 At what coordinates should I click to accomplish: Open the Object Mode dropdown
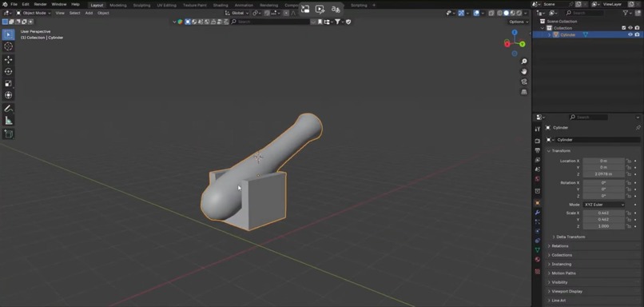(x=34, y=13)
